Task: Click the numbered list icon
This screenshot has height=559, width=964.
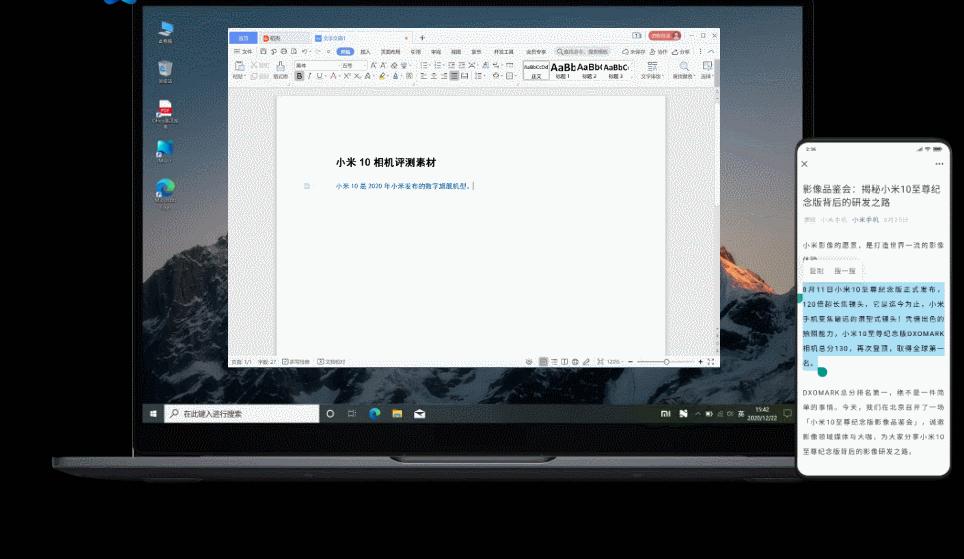Action: tap(438, 65)
